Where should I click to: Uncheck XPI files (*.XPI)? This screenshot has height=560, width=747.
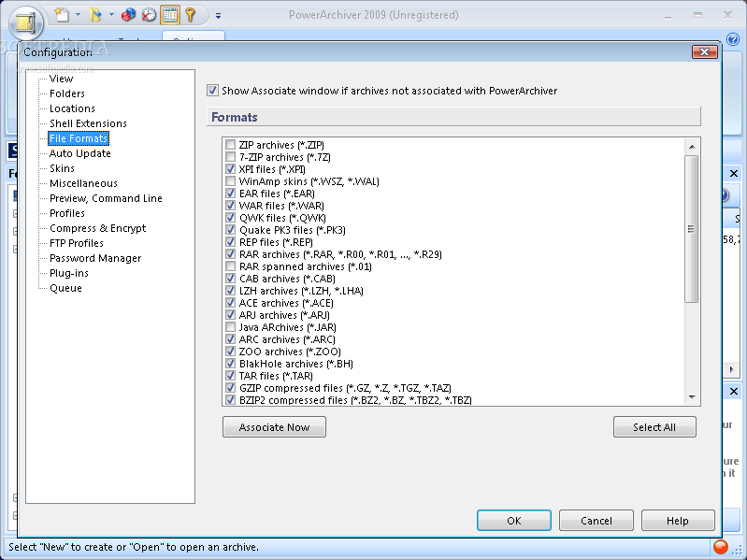tap(231, 168)
